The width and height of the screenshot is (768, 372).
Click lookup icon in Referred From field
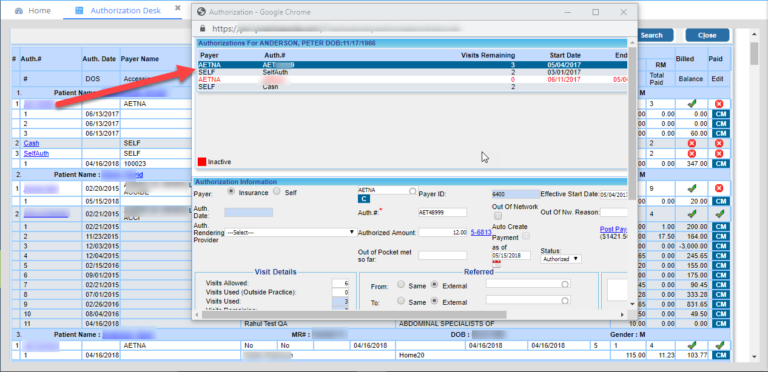tap(565, 284)
